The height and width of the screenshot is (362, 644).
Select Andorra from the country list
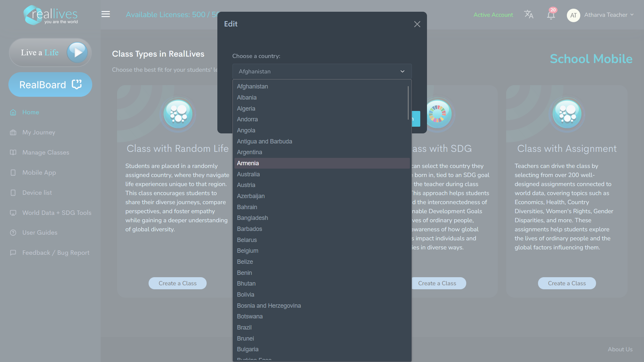[322, 119]
